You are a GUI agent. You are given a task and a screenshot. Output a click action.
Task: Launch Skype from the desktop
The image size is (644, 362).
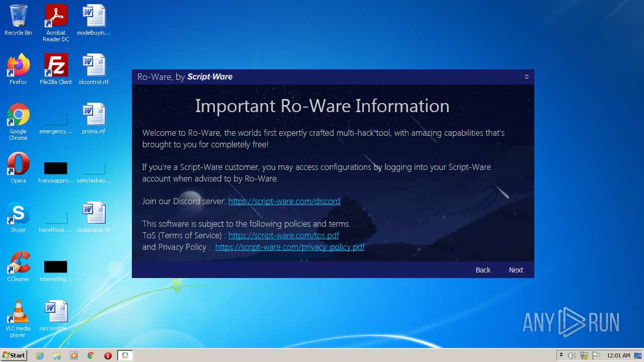pos(18,217)
